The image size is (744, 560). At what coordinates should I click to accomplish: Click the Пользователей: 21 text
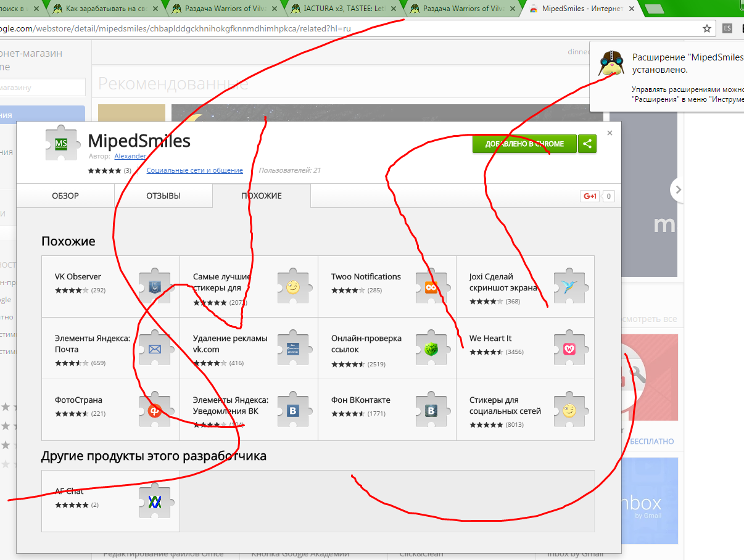click(290, 170)
